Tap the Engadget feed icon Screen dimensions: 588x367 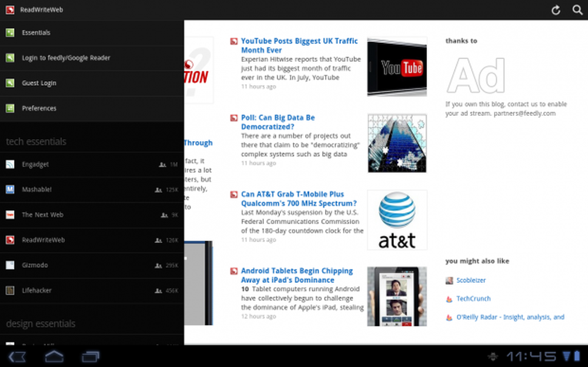pos(10,164)
